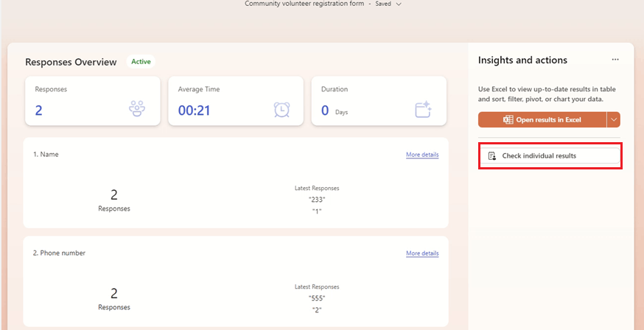644x330 pixels.
Task: Click the Responses people icon
Action: (137, 109)
